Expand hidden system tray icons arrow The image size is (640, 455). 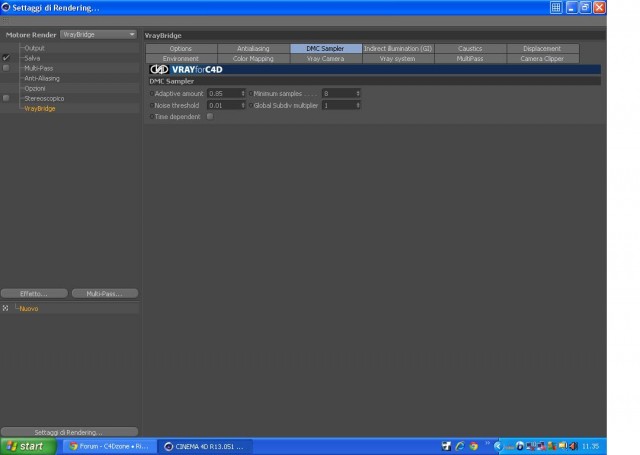click(x=498, y=446)
